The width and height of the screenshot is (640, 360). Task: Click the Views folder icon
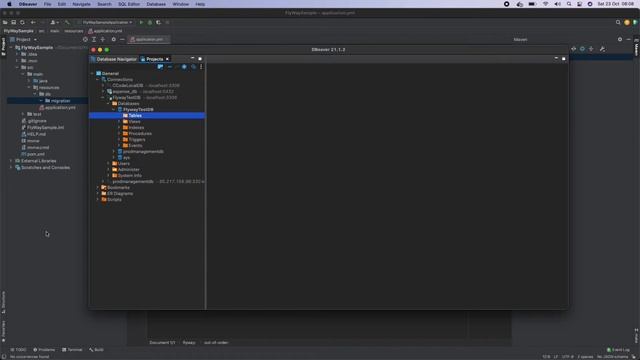(125, 122)
